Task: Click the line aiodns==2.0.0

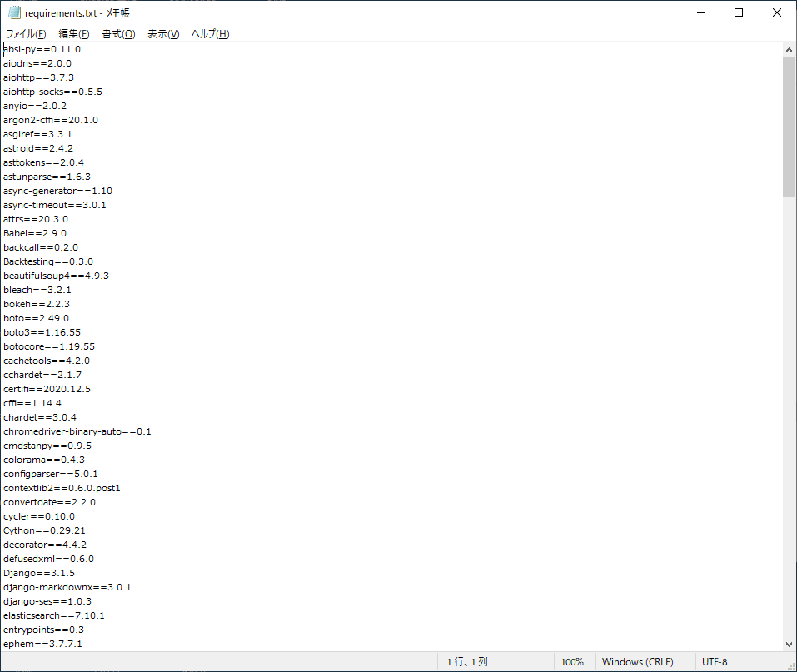Action: click(37, 63)
